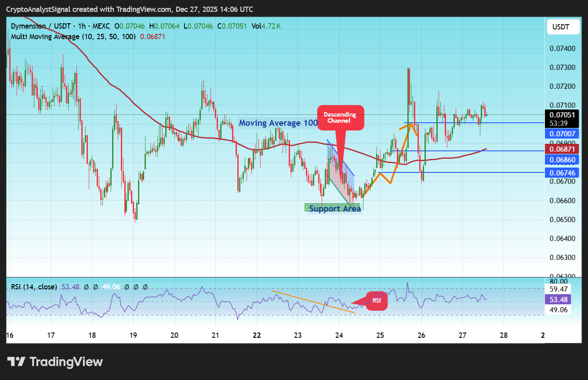Click the low value L0.07046
Screen dimensions: 588x380
[x=198, y=26]
